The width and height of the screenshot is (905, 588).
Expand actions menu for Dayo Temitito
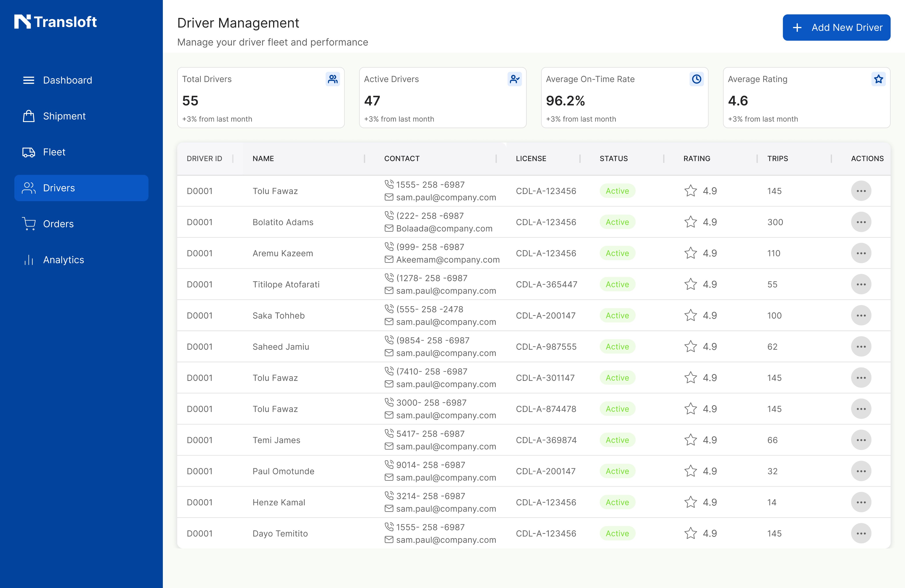(x=861, y=533)
